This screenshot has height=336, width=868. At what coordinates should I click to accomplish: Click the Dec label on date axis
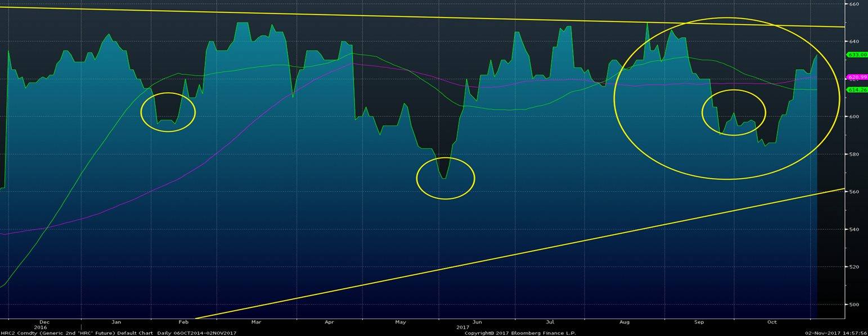click(44, 323)
